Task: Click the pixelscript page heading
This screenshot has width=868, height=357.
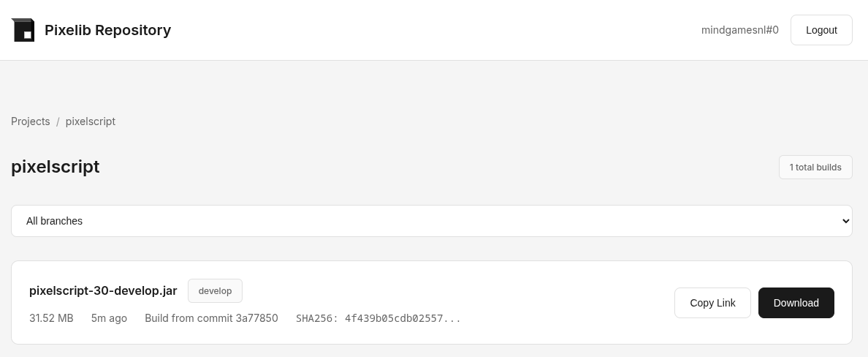Action: 56,167
